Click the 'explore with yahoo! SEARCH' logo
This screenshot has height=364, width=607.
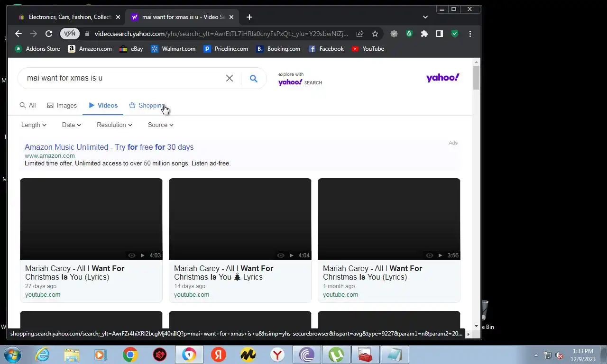click(x=300, y=79)
